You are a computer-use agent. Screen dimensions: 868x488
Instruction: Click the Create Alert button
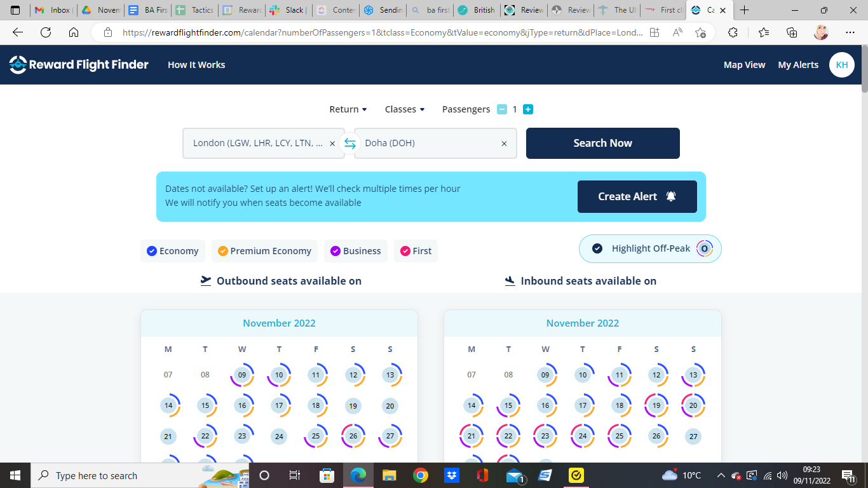[x=637, y=196]
